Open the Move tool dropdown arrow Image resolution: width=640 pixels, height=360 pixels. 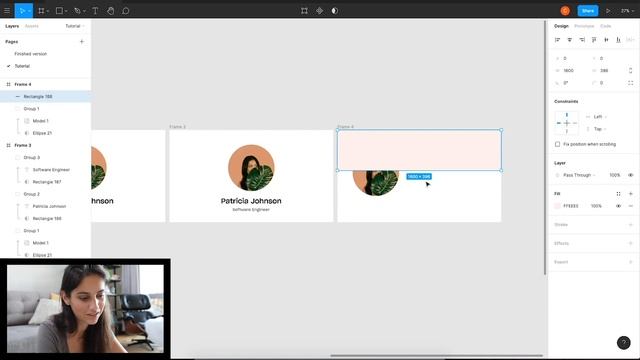click(29, 11)
